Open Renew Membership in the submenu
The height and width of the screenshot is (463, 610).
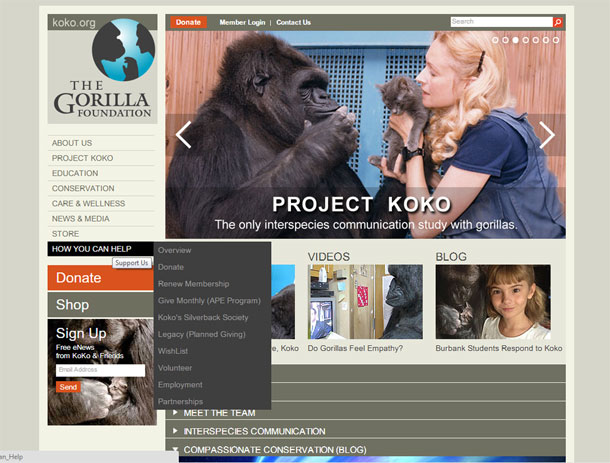tap(193, 284)
